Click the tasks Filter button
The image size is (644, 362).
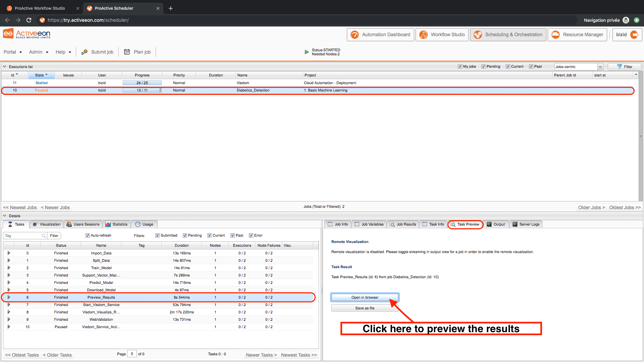tap(54, 236)
